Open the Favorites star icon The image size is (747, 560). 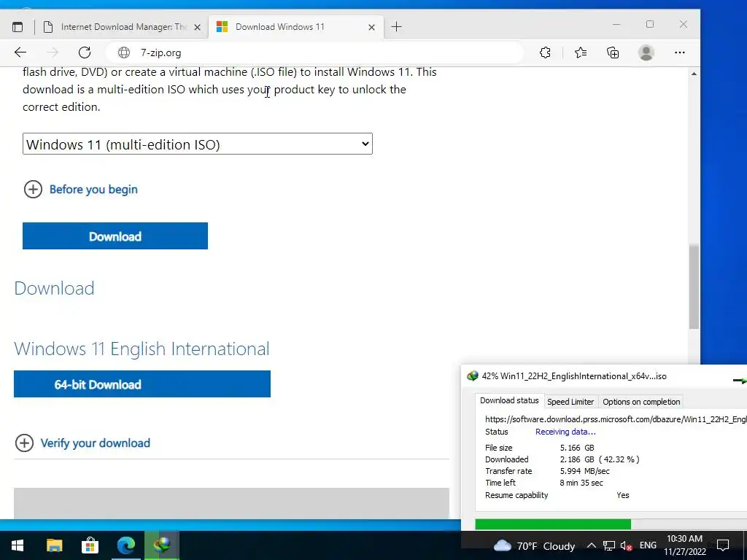point(580,52)
